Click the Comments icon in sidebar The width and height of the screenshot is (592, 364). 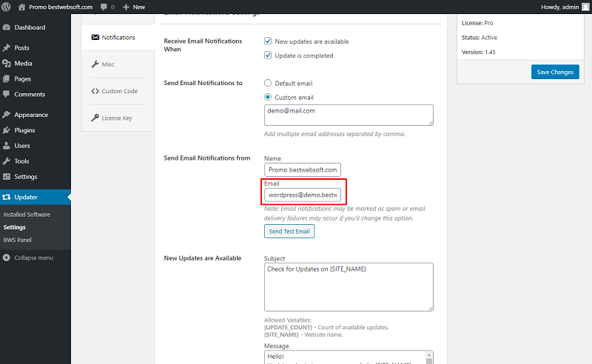(x=7, y=94)
